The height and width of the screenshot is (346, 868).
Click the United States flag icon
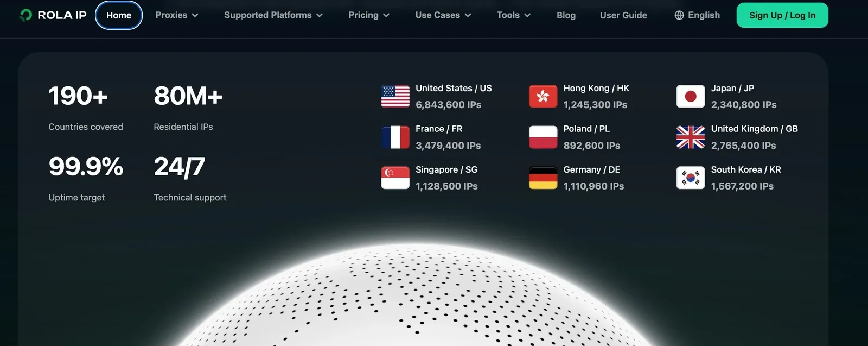(x=395, y=97)
